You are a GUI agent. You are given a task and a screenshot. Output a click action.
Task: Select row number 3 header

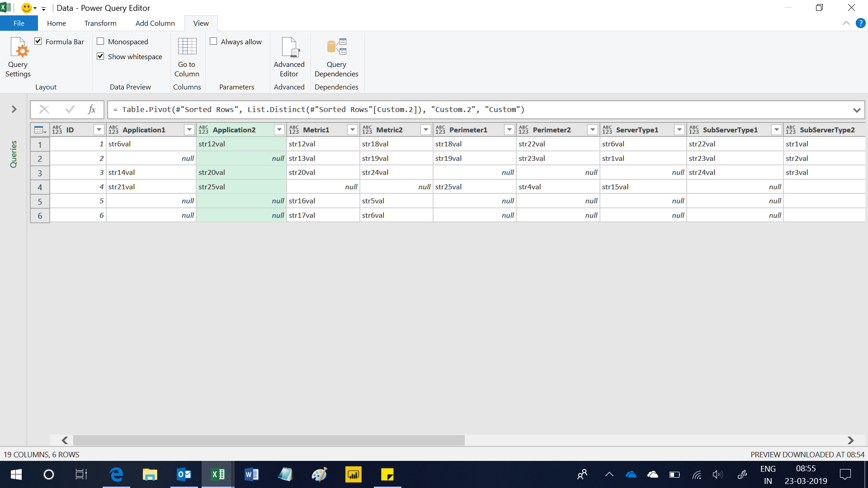(x=40, y=173)
